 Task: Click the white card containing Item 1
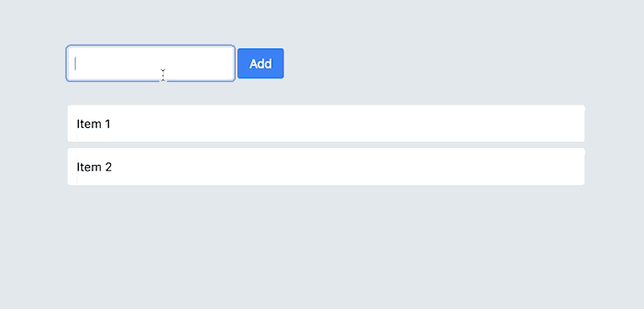pos(326,123)
